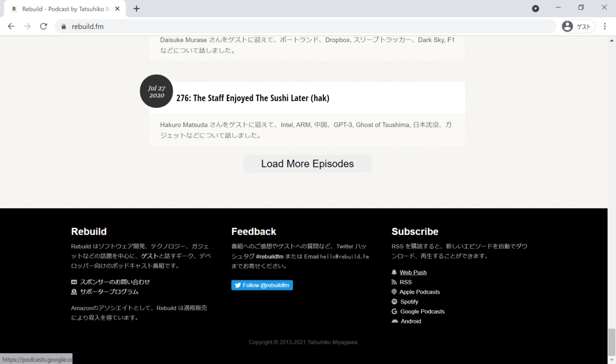Click the Web Push bell icon
Screen dimensions: 616x364
[394, 273]
